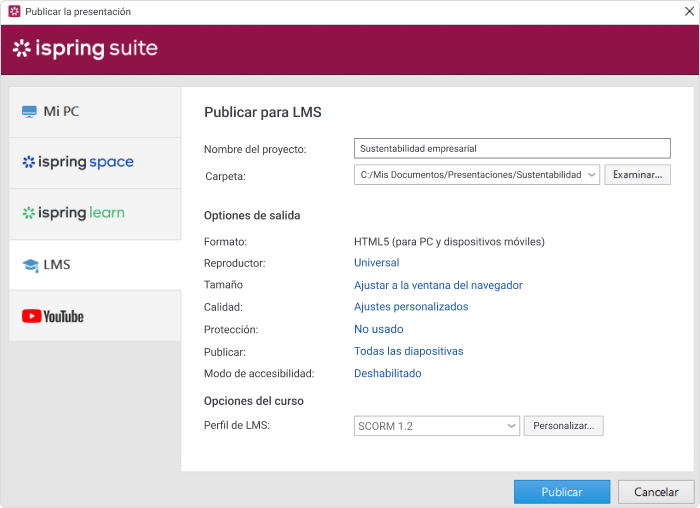Click the LMS graduation cap icon
Image resolution: width=700 pixels, height=508 pixels.
coord(30,265)
